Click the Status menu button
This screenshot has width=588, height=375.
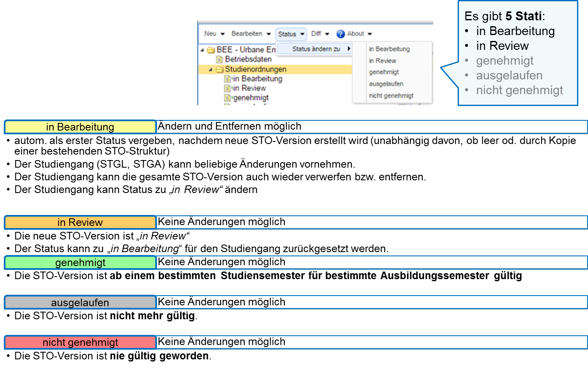tap(291, 34)
